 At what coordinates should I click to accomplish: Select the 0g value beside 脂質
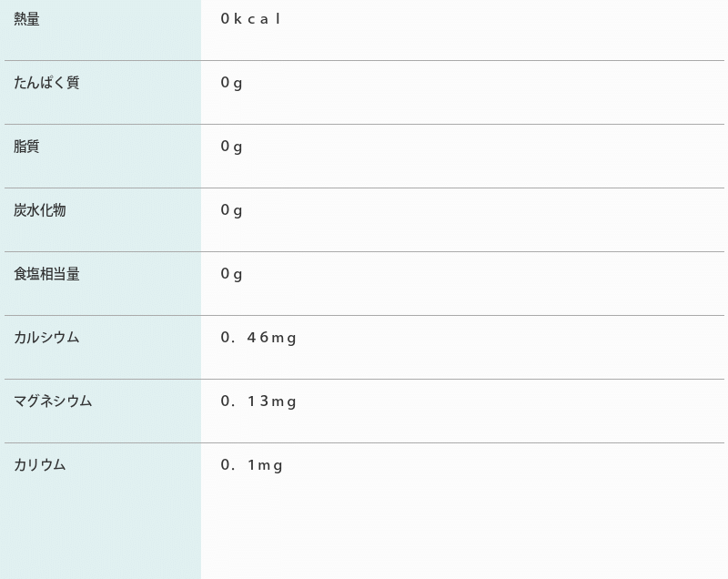click(x=231, y=147)
